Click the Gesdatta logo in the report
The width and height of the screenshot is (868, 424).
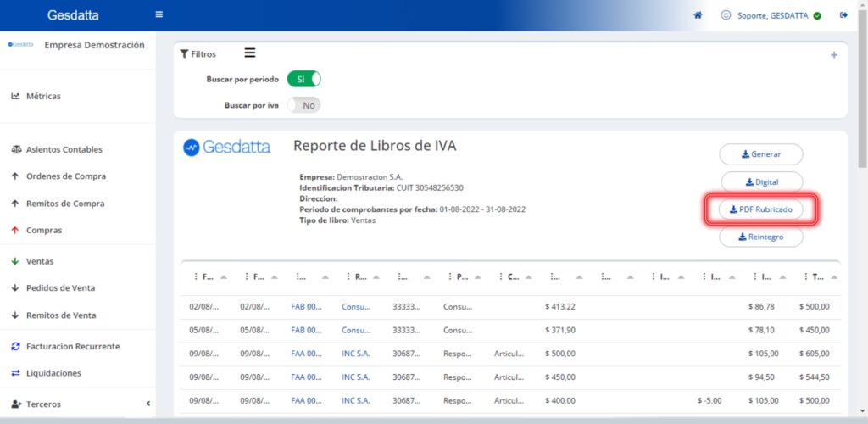point(227,147)
